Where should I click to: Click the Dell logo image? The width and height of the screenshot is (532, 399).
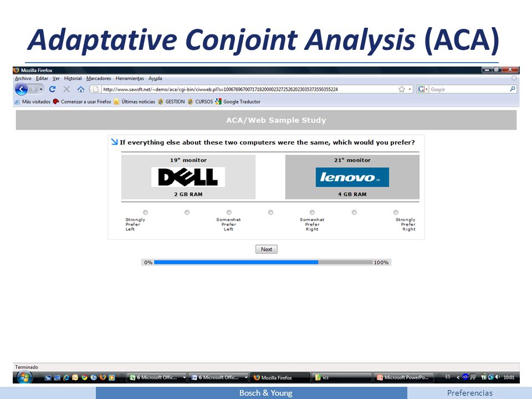[x=188, y=177]
